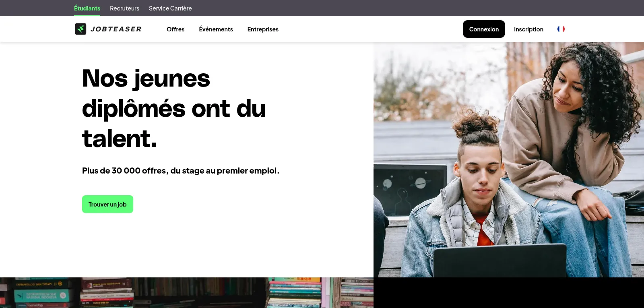Open the Entreprises navigation link
644x308 pixels.
(263, 29)
